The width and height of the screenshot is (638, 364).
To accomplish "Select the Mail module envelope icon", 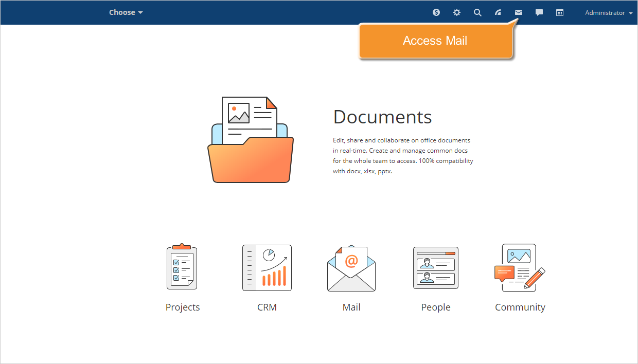I will coord(351,267).
